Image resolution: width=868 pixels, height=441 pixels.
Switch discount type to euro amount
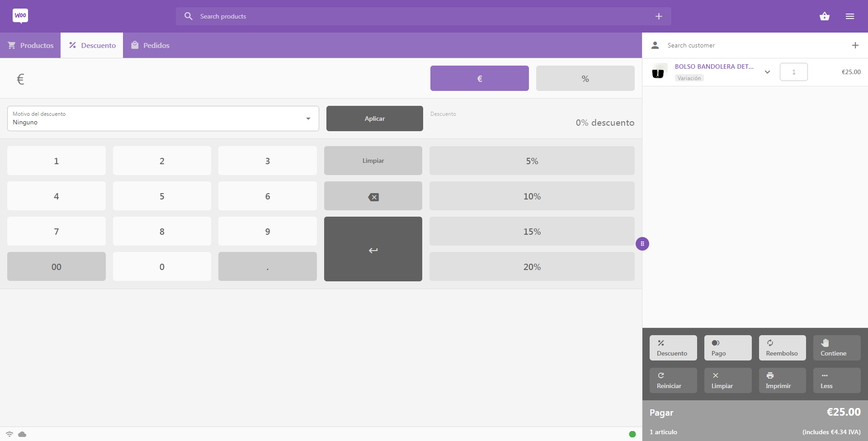pos(479,78)
